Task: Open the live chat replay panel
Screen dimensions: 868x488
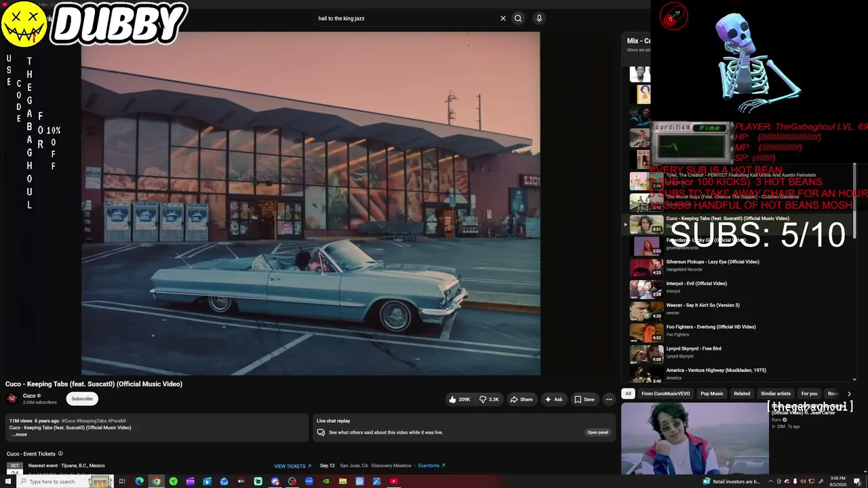Action: (597, 432)
